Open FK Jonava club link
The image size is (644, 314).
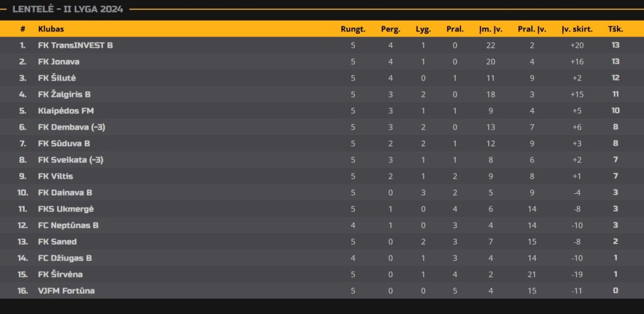click(x=58, y=62)
